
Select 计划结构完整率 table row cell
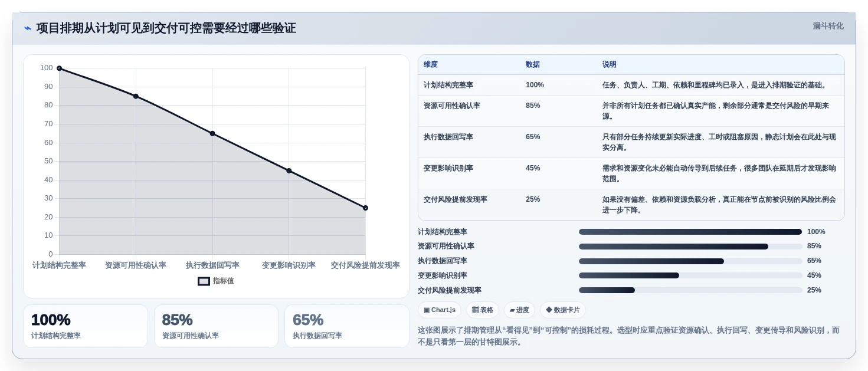point(448,85)
